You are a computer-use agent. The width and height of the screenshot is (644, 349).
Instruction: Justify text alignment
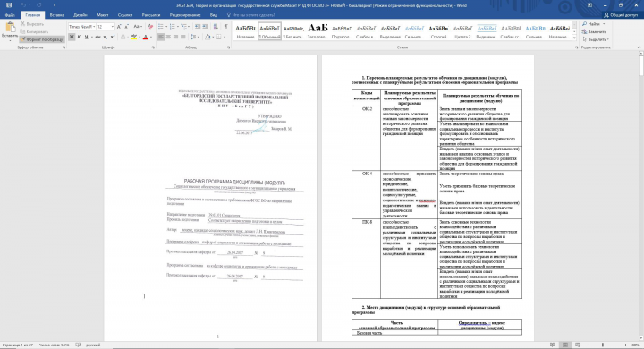[182, 37]
